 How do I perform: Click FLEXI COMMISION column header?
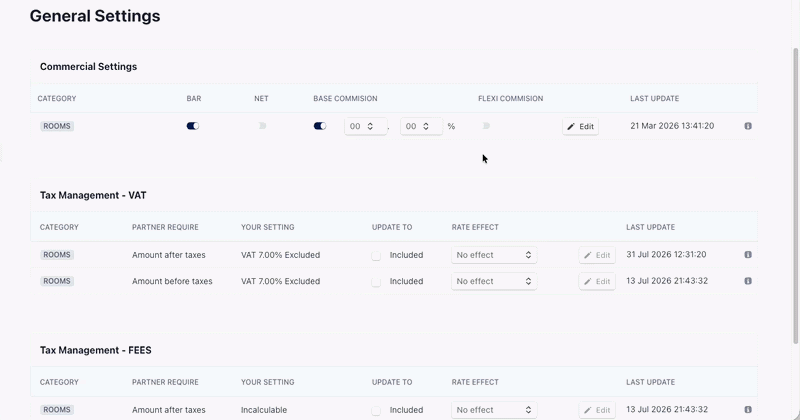pos(511,98)
